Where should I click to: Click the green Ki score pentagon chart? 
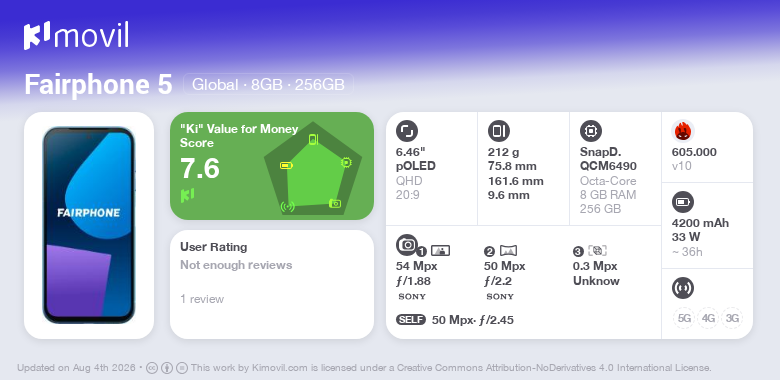[x=313, y=168]
